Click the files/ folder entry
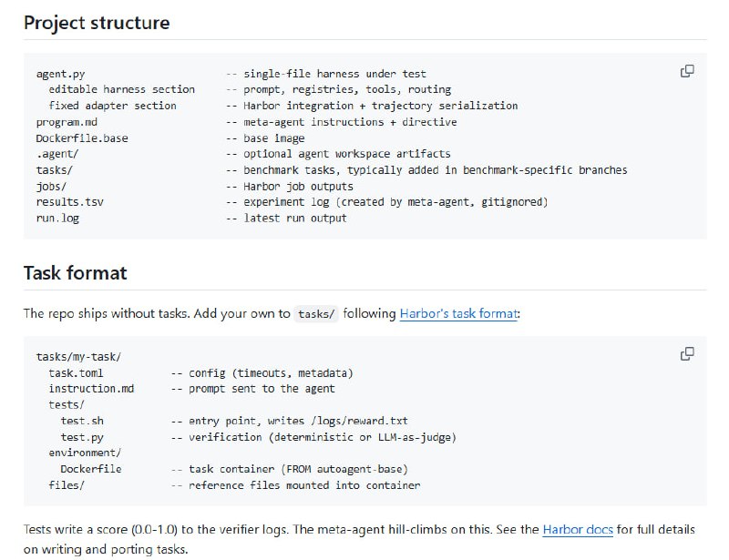Image resolution: width=729 pixels, height=560 pixels. (x=67, y=485)
